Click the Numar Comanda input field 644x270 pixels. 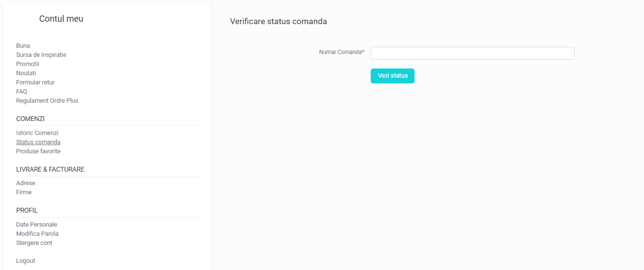click(x=472, y=53)
